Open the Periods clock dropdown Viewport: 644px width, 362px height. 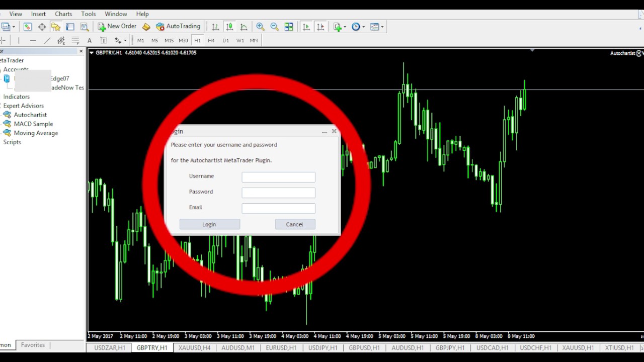pyautogui.click(x=358, y=27)
